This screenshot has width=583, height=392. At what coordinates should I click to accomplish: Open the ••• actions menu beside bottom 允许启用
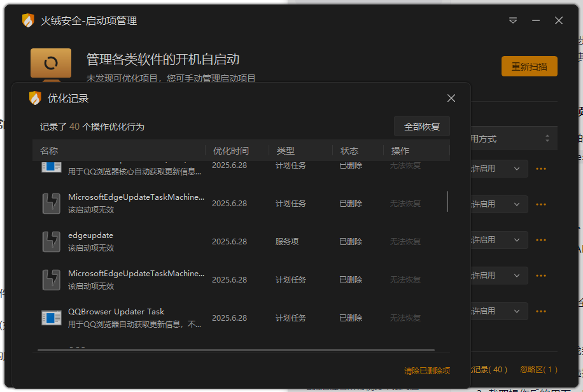[540, 311]
